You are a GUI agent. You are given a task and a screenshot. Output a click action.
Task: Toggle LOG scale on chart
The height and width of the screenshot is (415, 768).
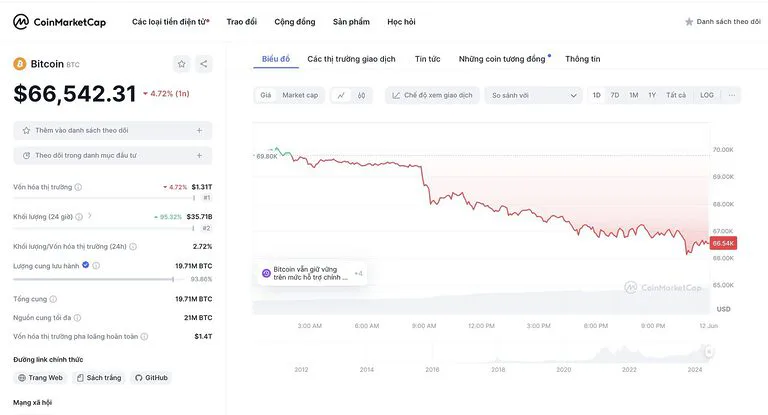707,95
